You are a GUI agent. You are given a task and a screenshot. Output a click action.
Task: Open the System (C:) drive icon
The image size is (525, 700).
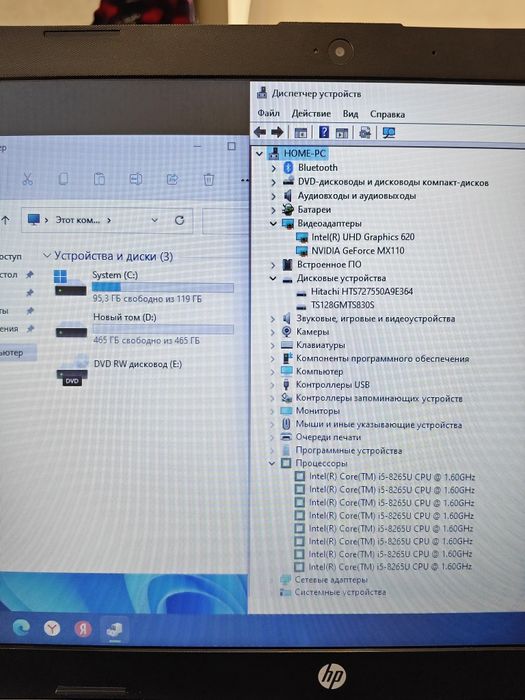(70, 283)
